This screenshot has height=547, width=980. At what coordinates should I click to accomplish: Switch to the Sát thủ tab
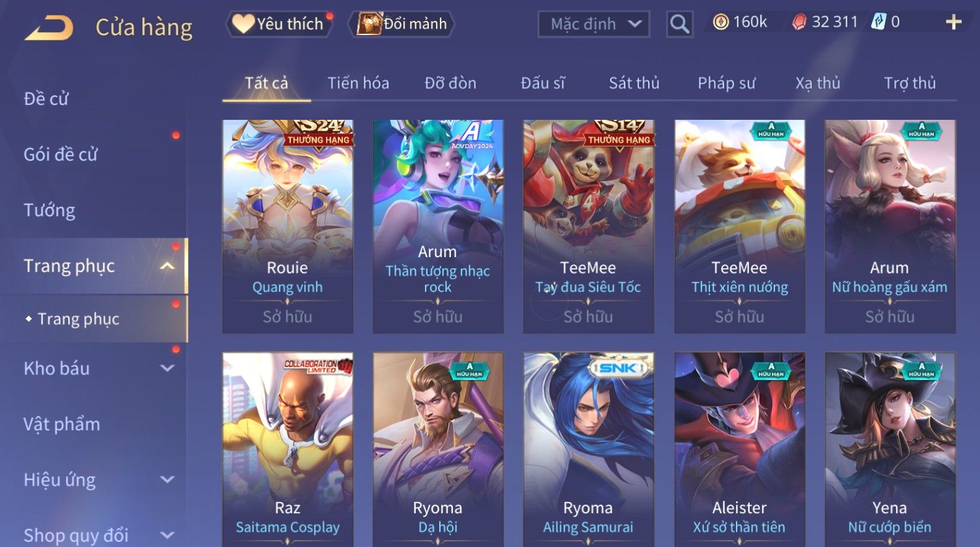coord(634,83)
